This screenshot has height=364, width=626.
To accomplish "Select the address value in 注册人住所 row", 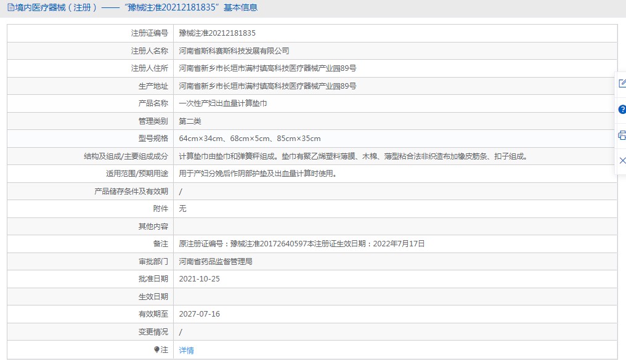I will 267,68.
